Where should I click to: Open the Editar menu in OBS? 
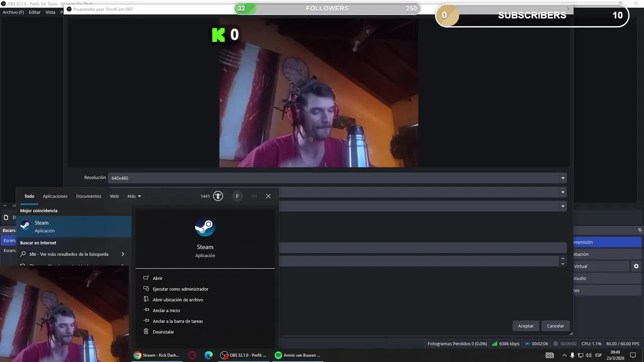tap(35, 12)
